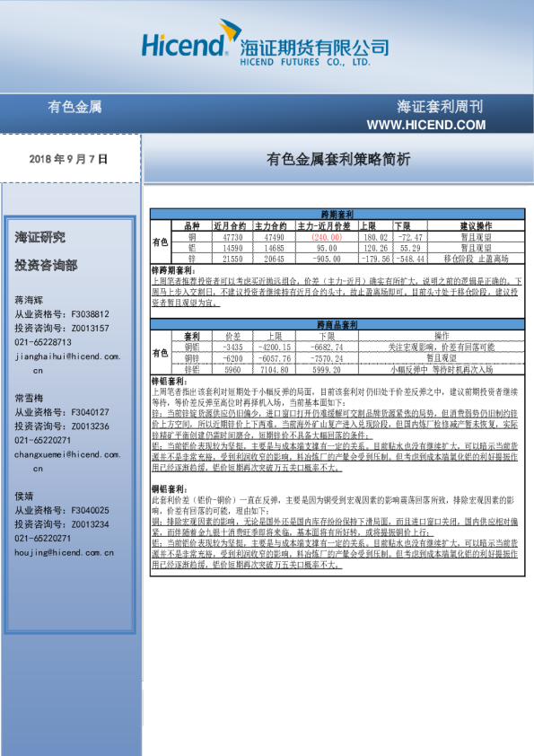
Task: Select the upper limit value -4200.15
Action: (275, 347)
